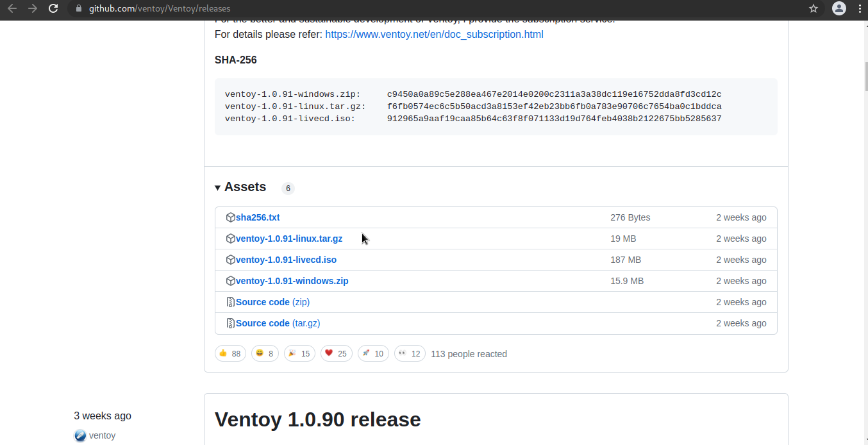Click the package icon beside ventoy-1.0.91-windows.zip
Screen dimensions: 868x445
pos(231,281)
